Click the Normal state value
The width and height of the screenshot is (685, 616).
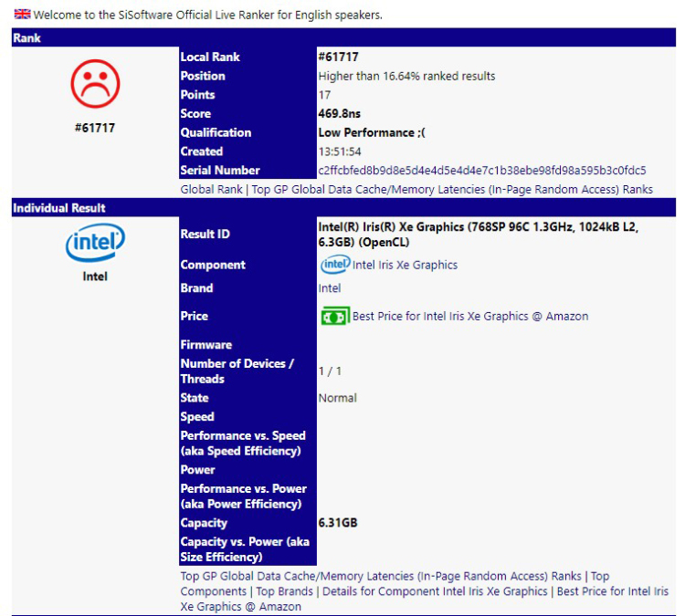pyautogui.click(x=338, y=398)
